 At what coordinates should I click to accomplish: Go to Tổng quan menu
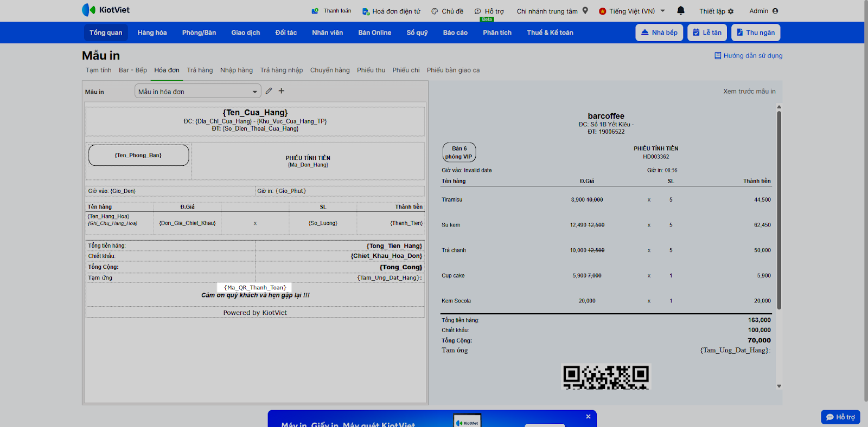click(106, 33)
